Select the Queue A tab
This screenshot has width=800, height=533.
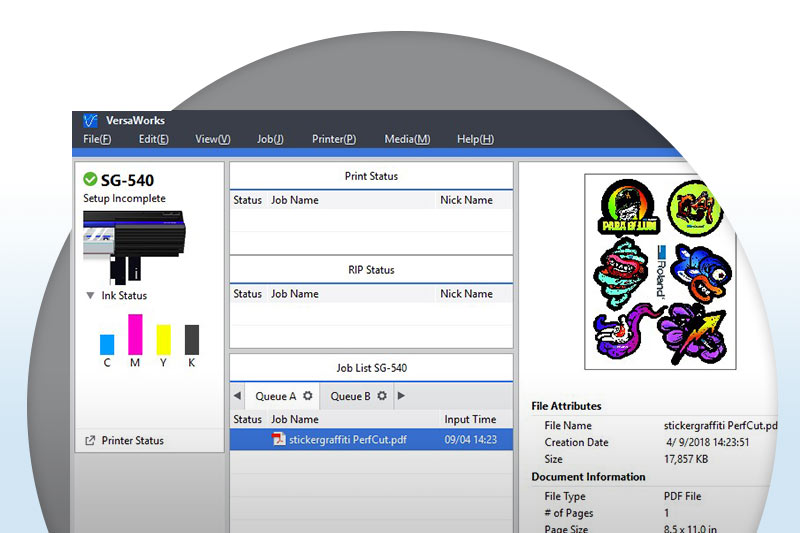(276, 396)
